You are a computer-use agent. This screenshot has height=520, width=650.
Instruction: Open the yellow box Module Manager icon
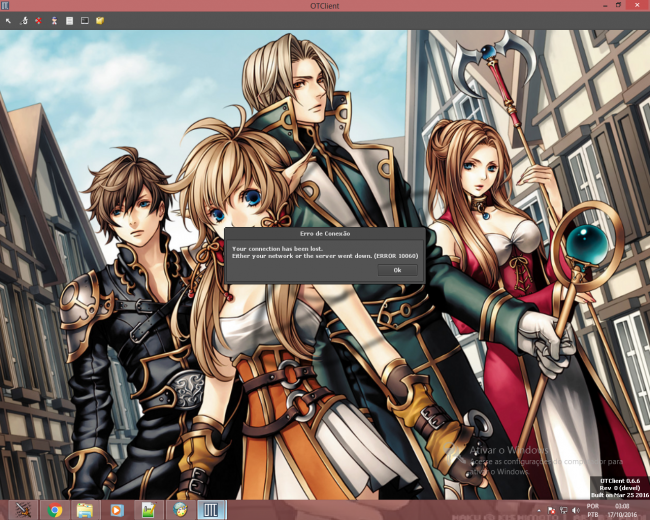pos(100,20)
